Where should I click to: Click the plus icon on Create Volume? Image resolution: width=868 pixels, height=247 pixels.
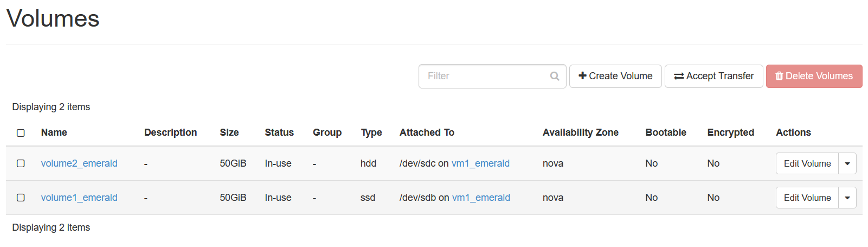(x=583, y=75)
